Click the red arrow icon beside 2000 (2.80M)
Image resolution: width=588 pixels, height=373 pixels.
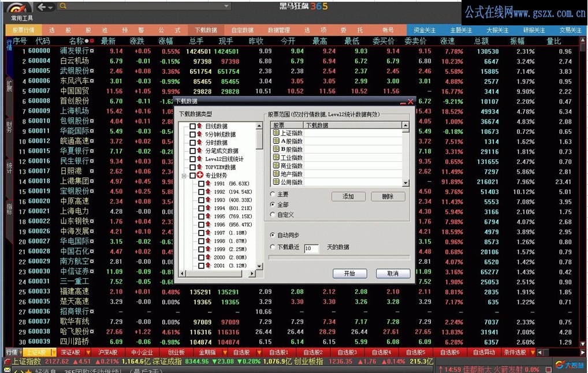(x=208, y=257)
